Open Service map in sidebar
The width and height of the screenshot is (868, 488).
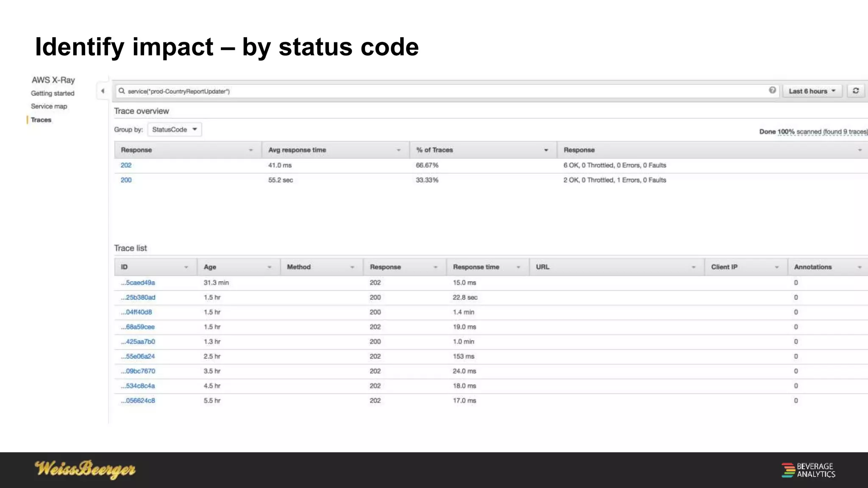pos(49,106)
